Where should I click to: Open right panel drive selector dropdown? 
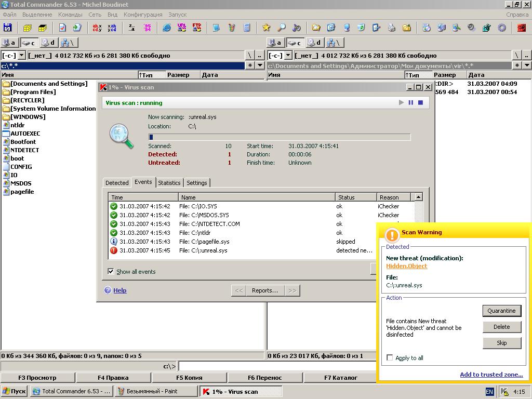tap(287, 56)
